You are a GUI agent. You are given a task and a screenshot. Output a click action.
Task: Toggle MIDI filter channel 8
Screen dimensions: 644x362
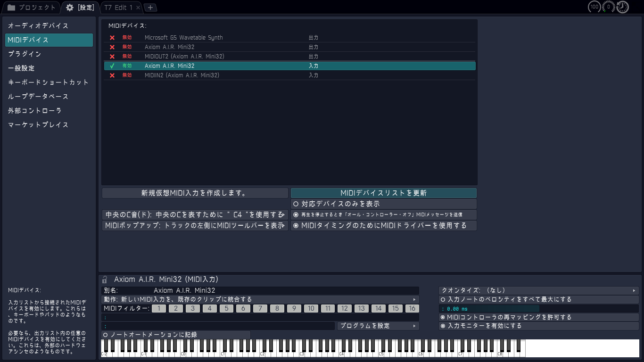point(277,308)
